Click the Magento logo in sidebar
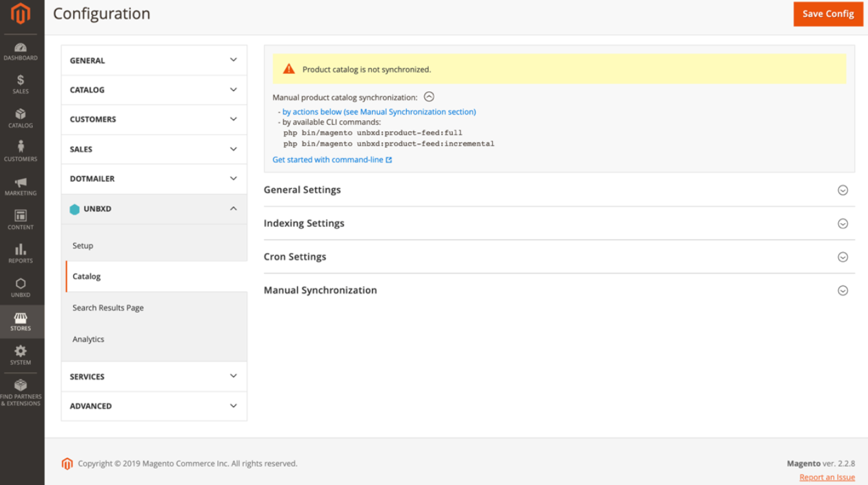 click(21, 14)
